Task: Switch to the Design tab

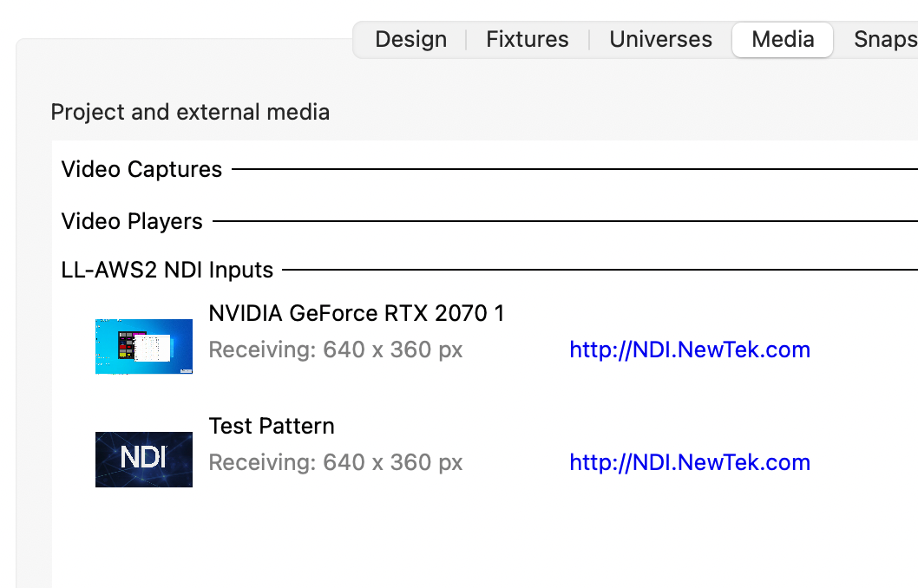Action: pos(410,40)
